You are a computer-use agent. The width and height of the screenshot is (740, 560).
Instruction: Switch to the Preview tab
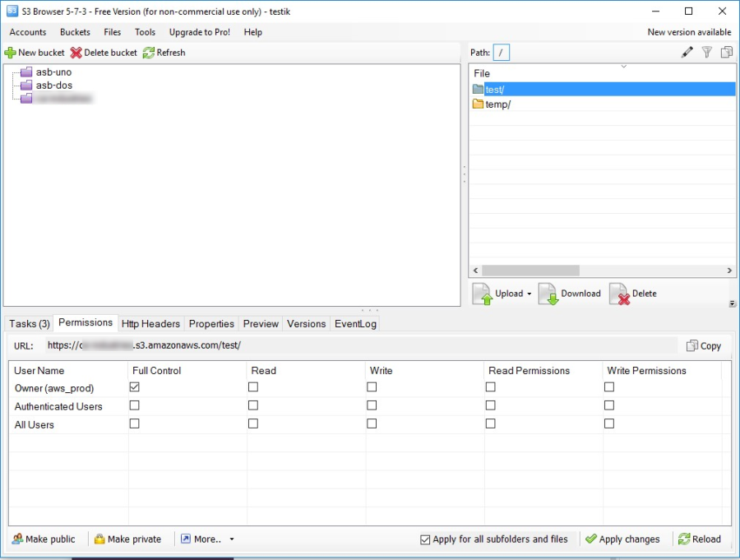(x=261, y=323)
